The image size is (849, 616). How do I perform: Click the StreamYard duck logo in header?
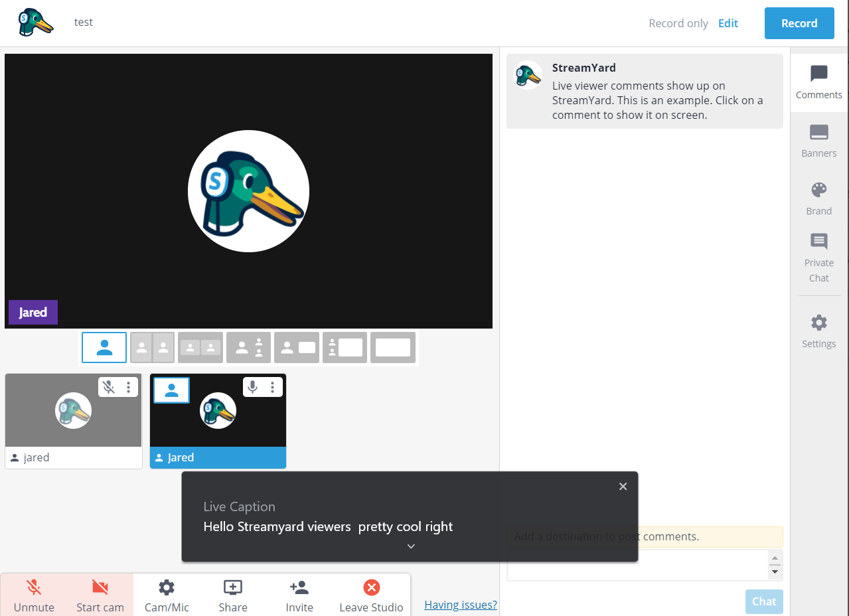pos(36,23)
